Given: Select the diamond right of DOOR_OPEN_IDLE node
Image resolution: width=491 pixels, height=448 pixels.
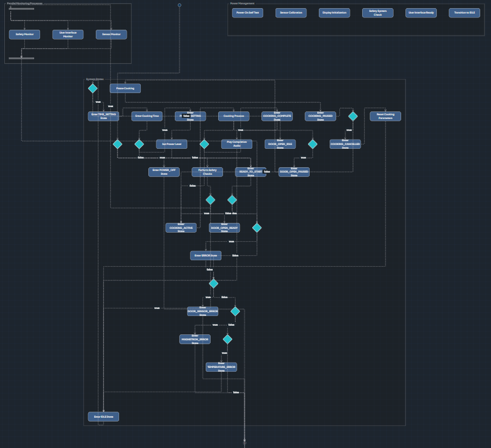Looking at the screenshot, I should coord(312,144).
